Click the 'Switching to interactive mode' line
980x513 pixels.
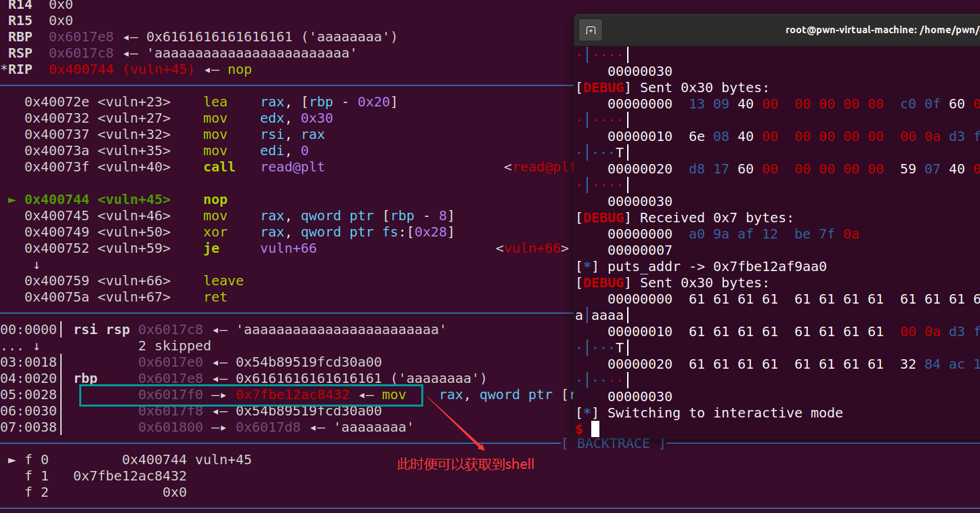(x=709, y=413)
